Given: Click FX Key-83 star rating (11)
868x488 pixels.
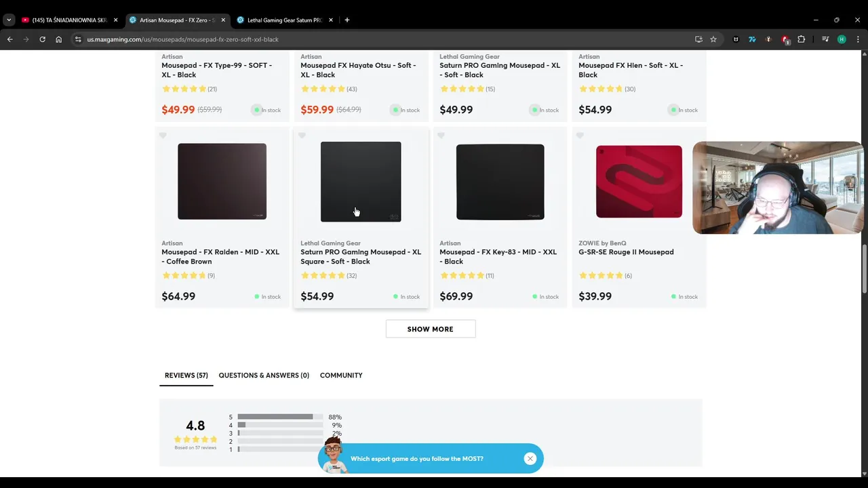Looking at the screenshot, I should coord(467,275).
